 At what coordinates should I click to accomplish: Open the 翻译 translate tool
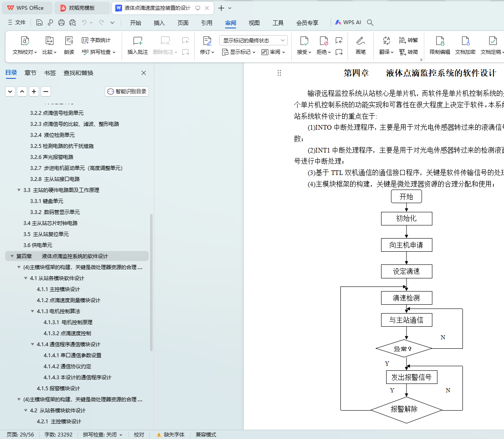(x=386, y=45)
